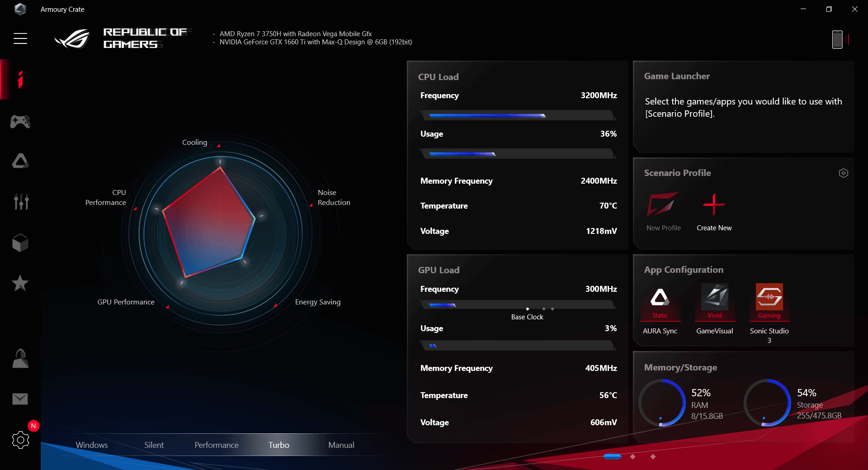This screenshot has width=868, height=470.
Task: Open GameVisual Vivid configuration
Action: click(x=715, y=301)
